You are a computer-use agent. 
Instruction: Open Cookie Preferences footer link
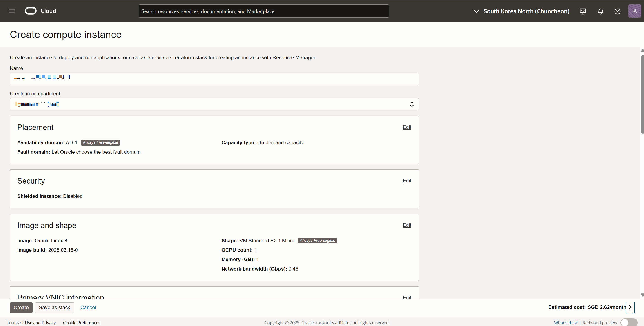[x=82, y=322]
